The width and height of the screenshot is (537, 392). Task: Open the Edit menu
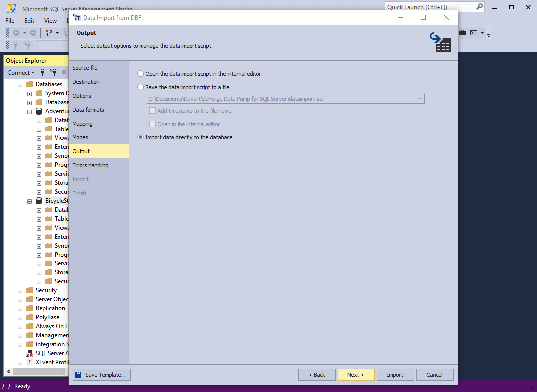29,21
